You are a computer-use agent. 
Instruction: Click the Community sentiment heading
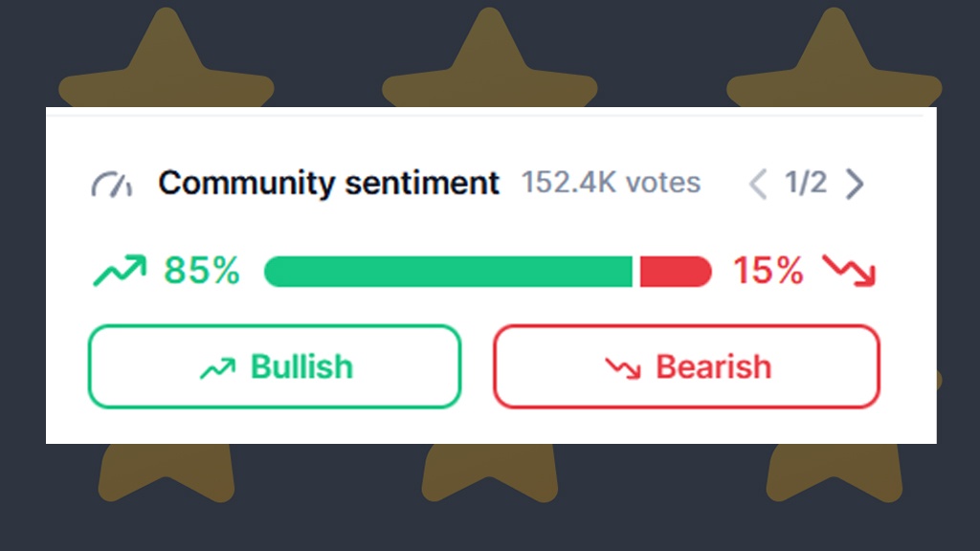click(328, 183)
